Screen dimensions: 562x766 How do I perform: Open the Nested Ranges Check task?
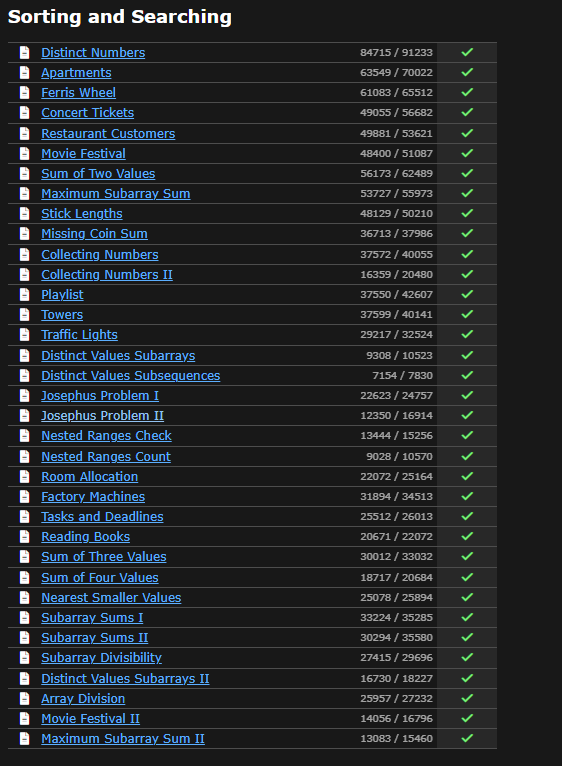[106, 436]
